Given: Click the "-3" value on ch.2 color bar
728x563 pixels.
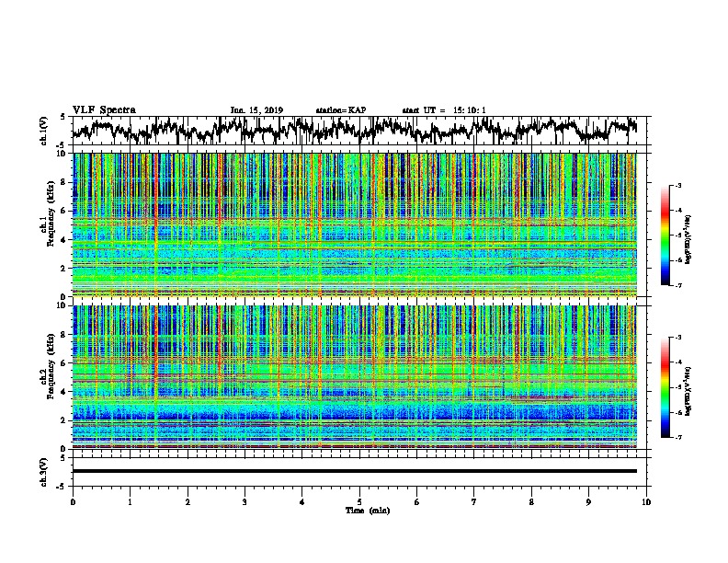Looking at the screenshot, I should tap(677, 338).
